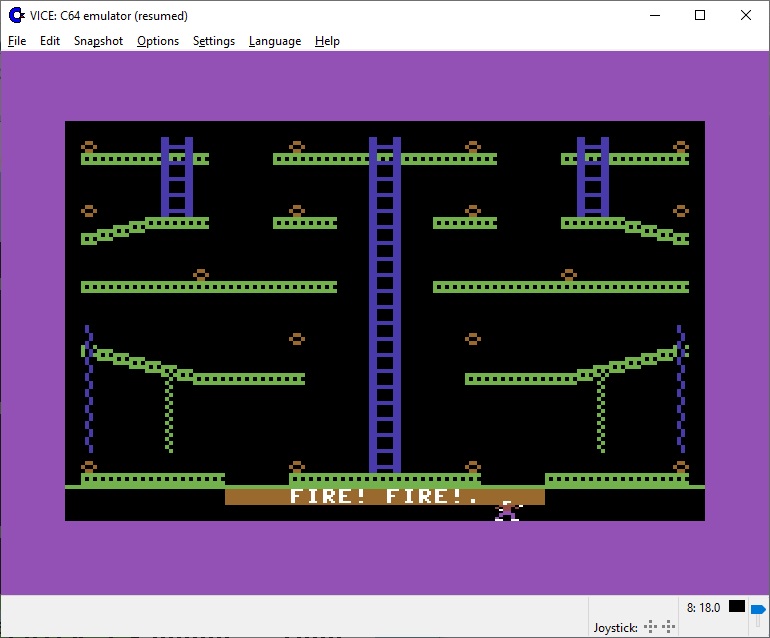Viewport: 770px width, 638px height.
Task: Open the Help menu
Action: [327, 41]
